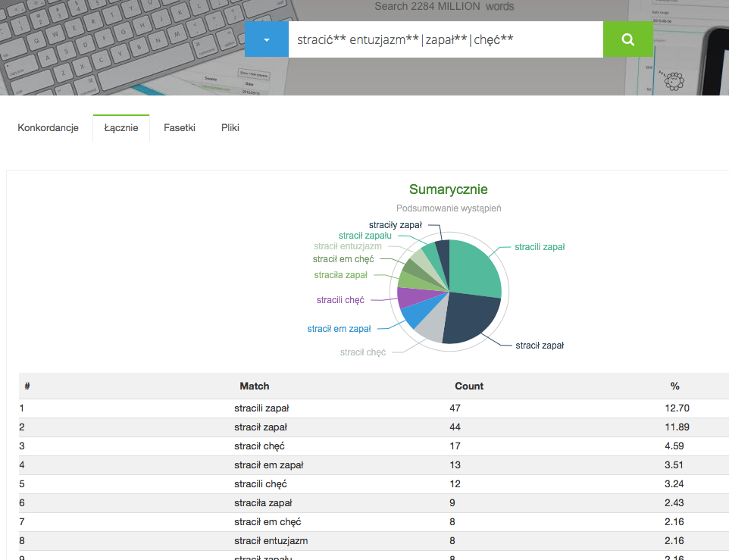Go to the Pliki tab

pos(230,128)
